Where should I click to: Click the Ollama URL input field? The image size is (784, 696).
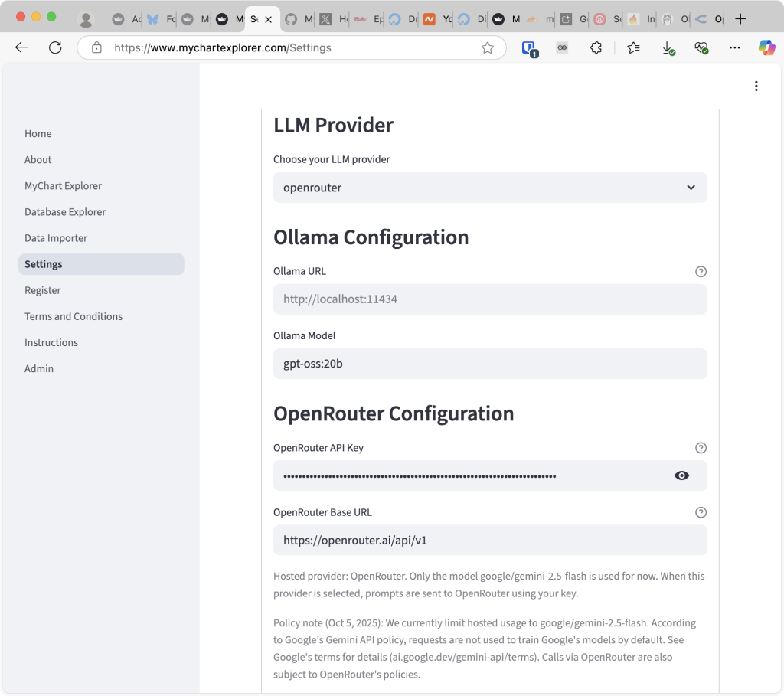(489, 299)
